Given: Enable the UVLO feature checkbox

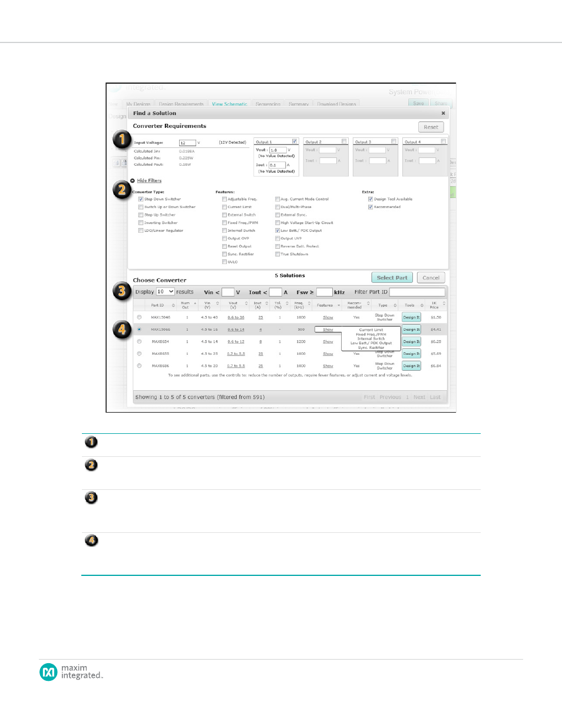Looking at the screenshot, I should click(224, 262).
